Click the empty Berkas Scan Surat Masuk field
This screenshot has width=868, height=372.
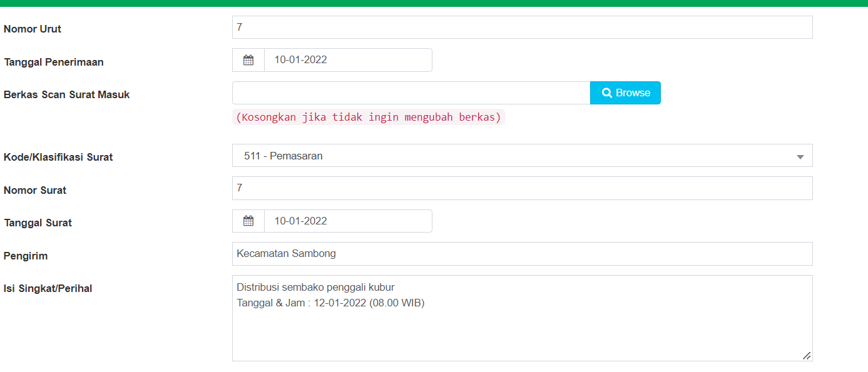point(411,92)
